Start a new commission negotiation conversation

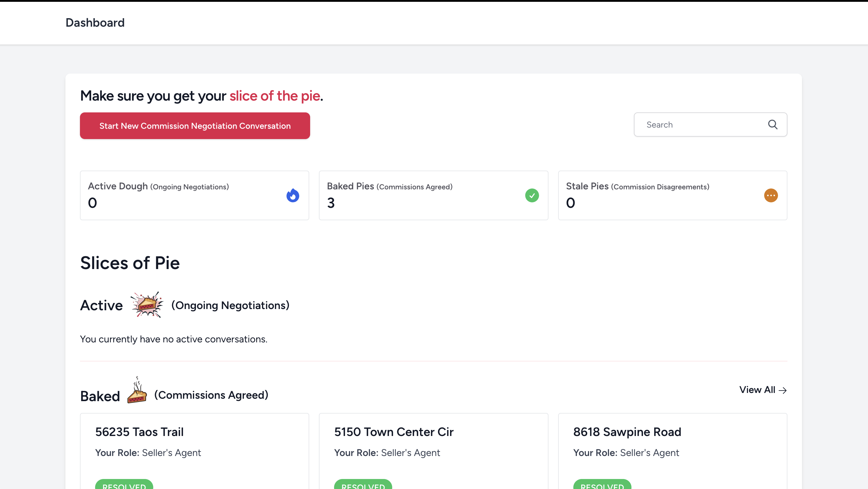[195, 126]
